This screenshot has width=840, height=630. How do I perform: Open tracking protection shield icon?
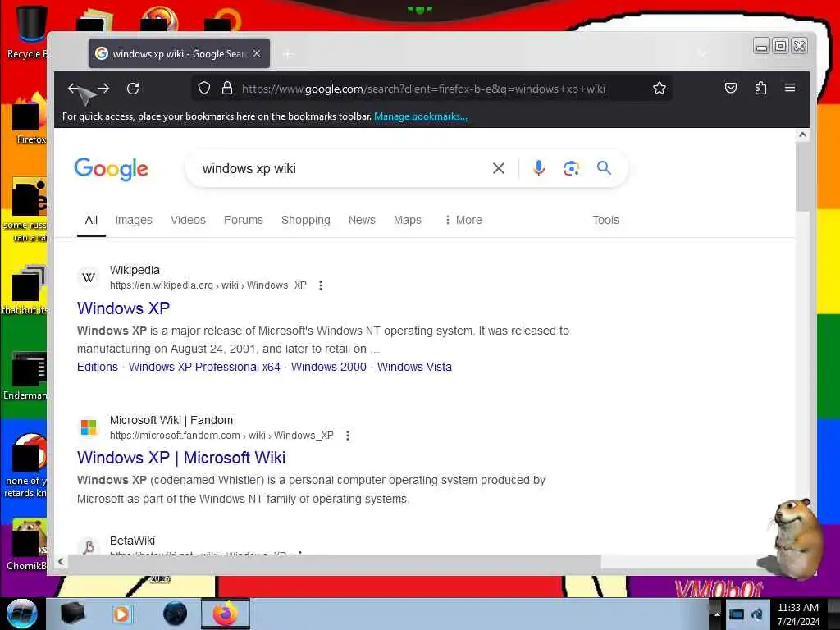(204, 88)
